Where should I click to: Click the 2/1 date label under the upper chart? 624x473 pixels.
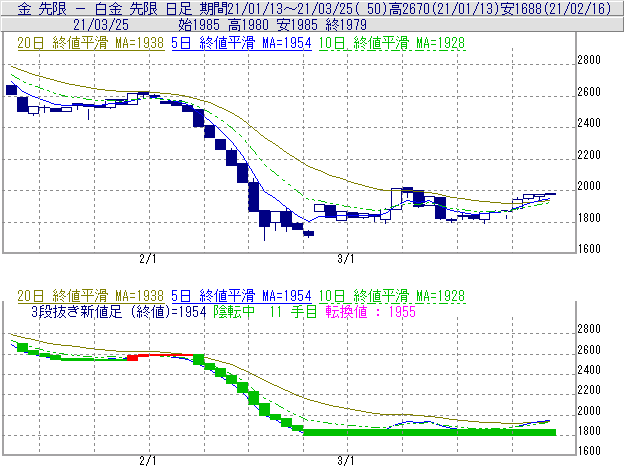148,259
